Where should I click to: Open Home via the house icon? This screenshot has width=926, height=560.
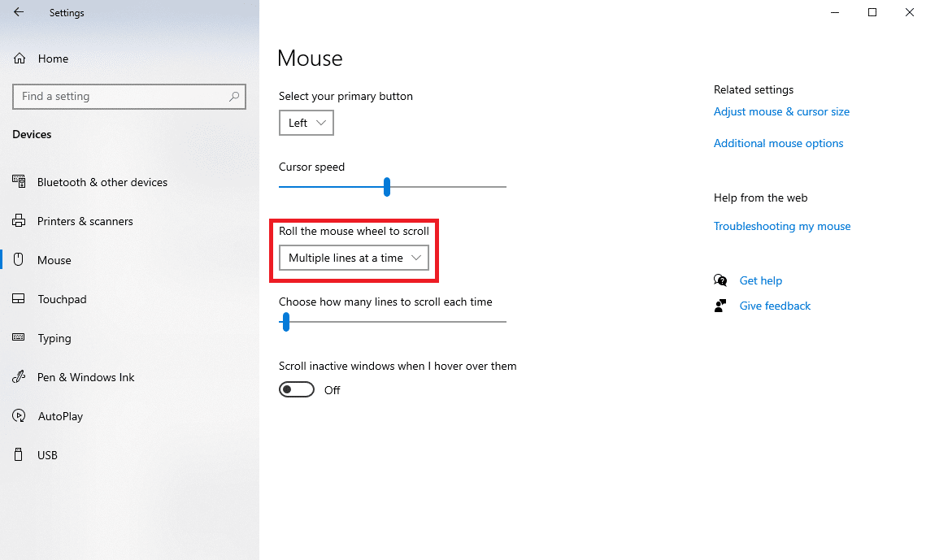pyautogui.click(x=20, y=59)
